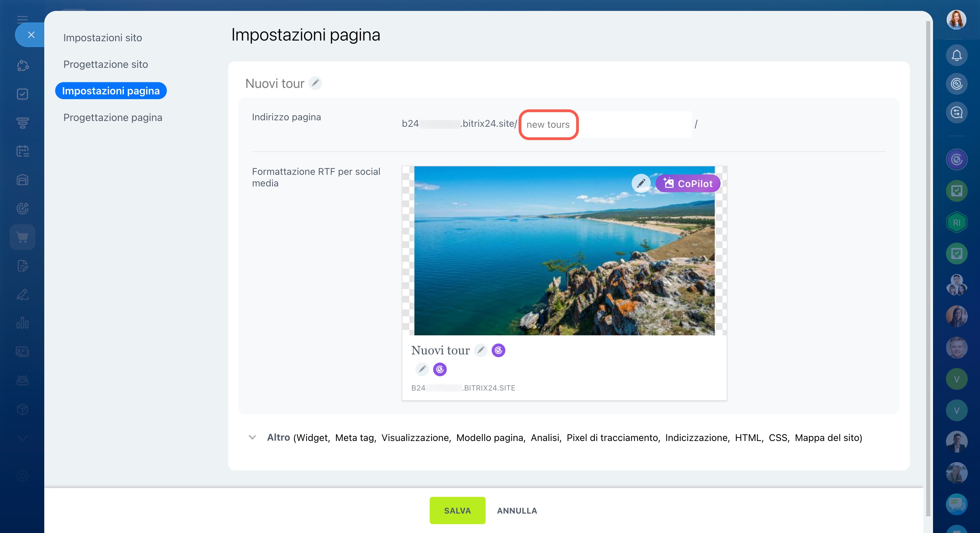
Task: Open the hamburger menu at top left
Action: 22,19
